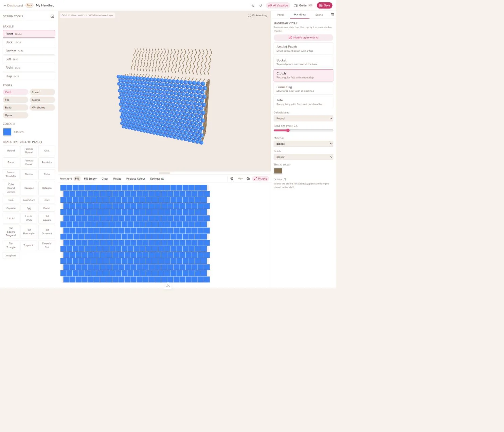Pick the Icosphere bead
504x432 pixels.
[11, 255]
